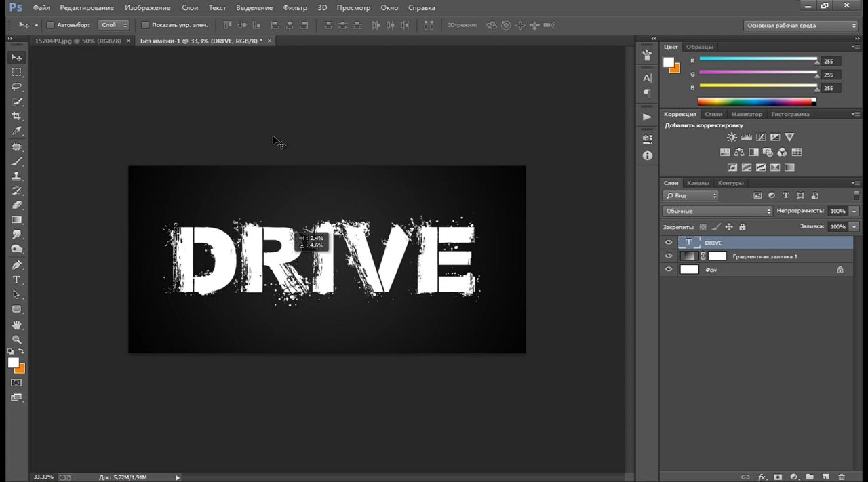
Task: Select the Pen tool
Action: tap(16, 265)
